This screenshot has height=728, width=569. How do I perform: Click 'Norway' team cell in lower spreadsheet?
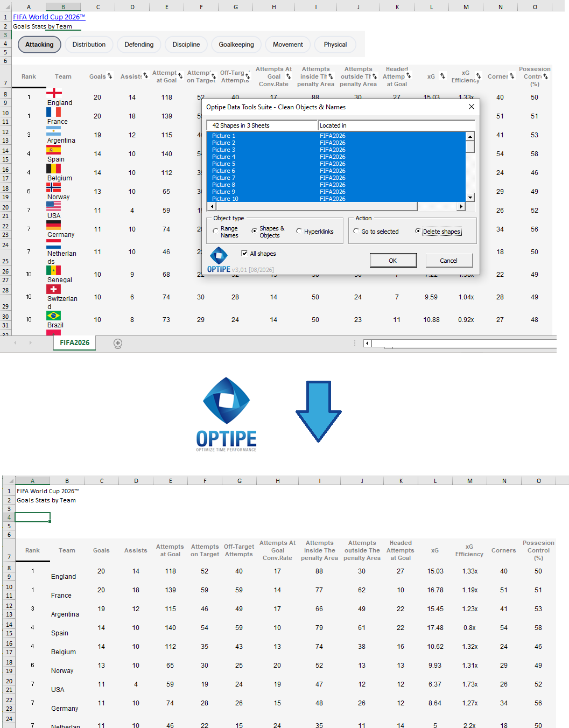pyautogui.click(x=62, y=671)
